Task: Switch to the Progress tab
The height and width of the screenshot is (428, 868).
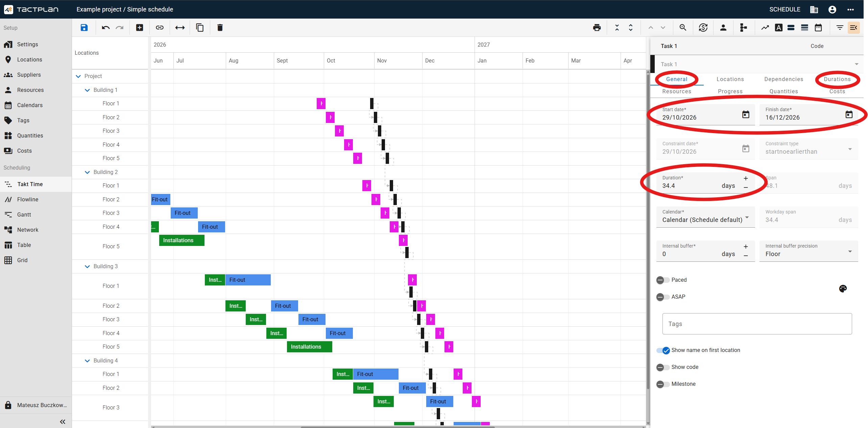Action: (730, 91)
